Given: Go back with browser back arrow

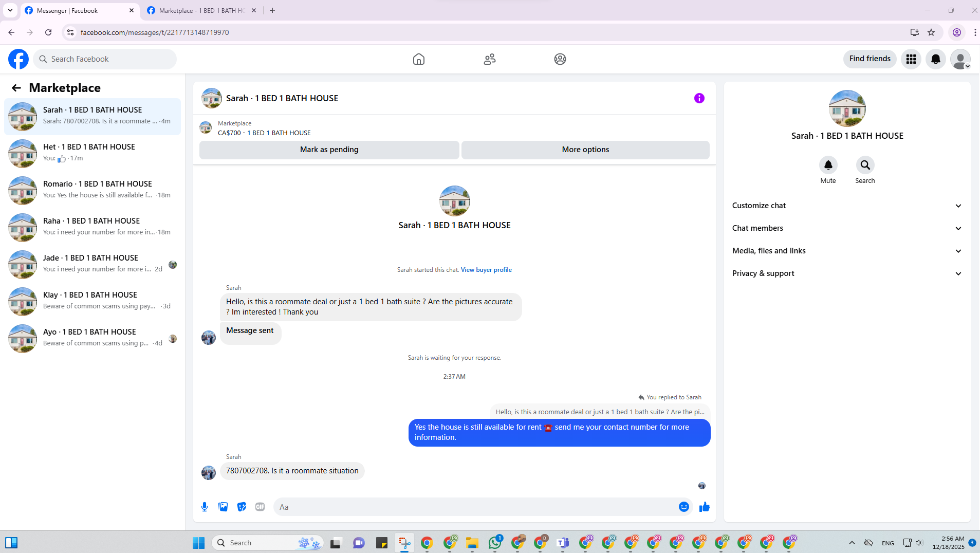Looking at the screenshot, I should [x=11, y=32].
